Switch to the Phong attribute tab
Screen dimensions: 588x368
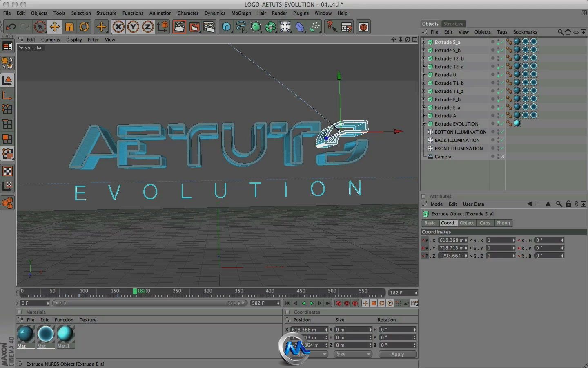pos(503,223)
